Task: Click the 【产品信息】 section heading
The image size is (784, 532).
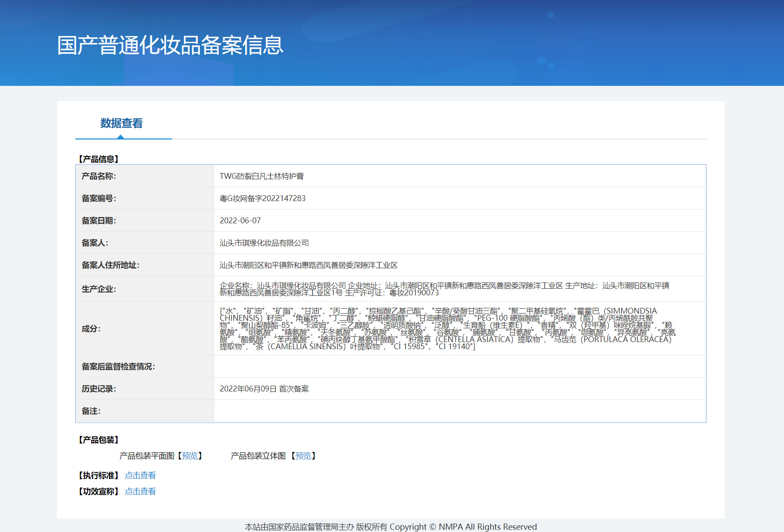Action: [98, 159]
